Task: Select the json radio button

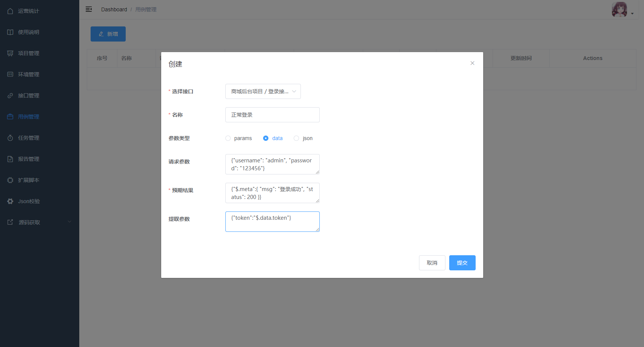Action: 296,138
